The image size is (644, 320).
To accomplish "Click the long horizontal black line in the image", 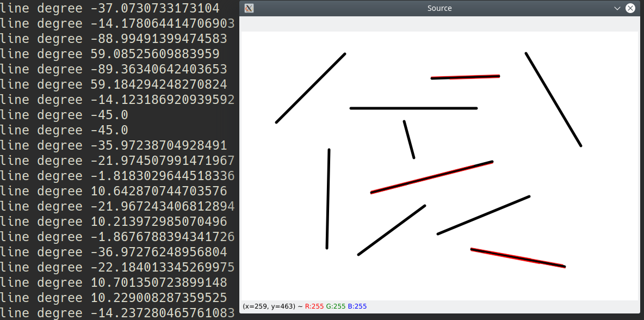I will [x=413, y=108].
